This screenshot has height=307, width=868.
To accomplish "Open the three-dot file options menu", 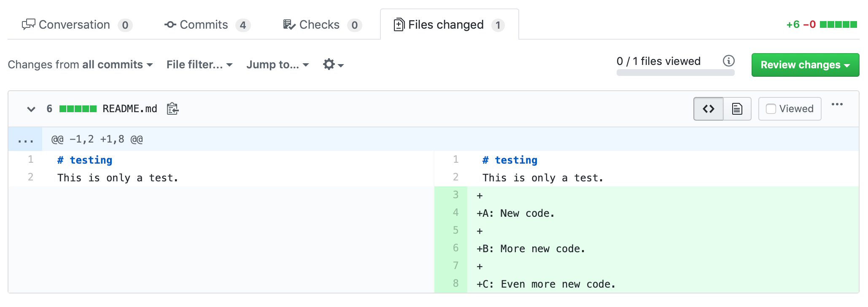I will tap(837, 105).
